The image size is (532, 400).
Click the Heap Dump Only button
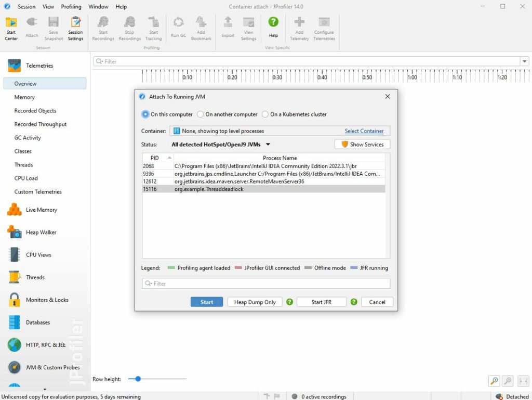click(x=255, y=302)
